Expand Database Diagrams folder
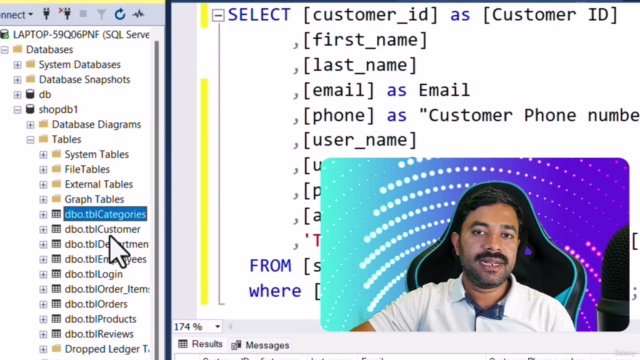The image size is (640, 360). tap(31, 125)
